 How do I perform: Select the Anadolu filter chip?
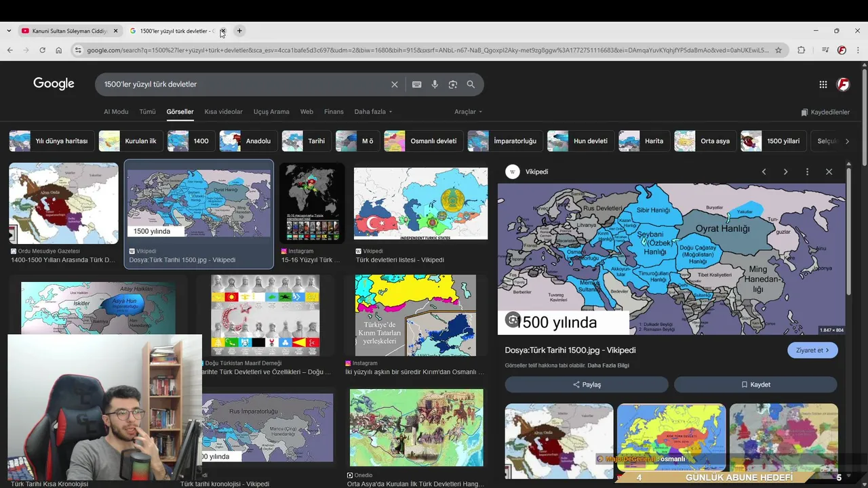click(248, 141)
